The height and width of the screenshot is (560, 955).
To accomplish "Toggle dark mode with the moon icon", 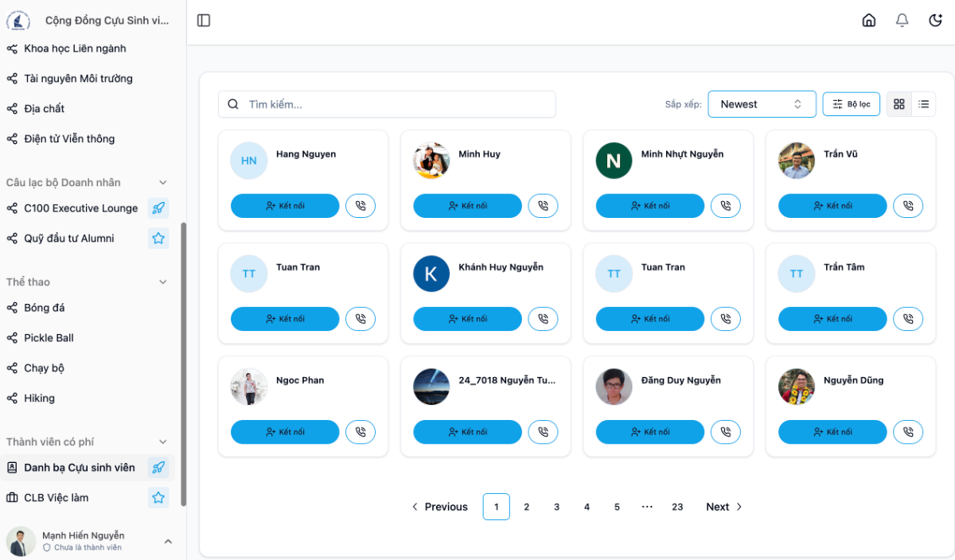I will point(936,21).
